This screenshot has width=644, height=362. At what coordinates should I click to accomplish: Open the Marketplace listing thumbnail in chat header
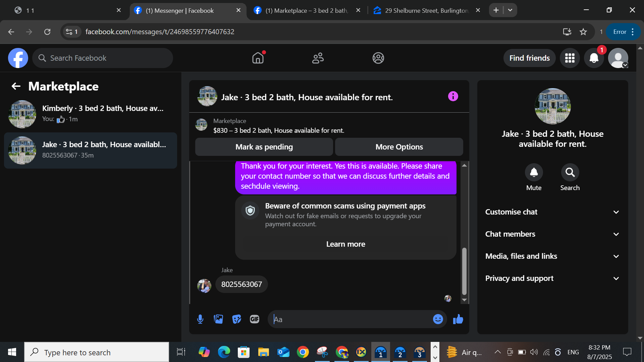coord(207,97)
